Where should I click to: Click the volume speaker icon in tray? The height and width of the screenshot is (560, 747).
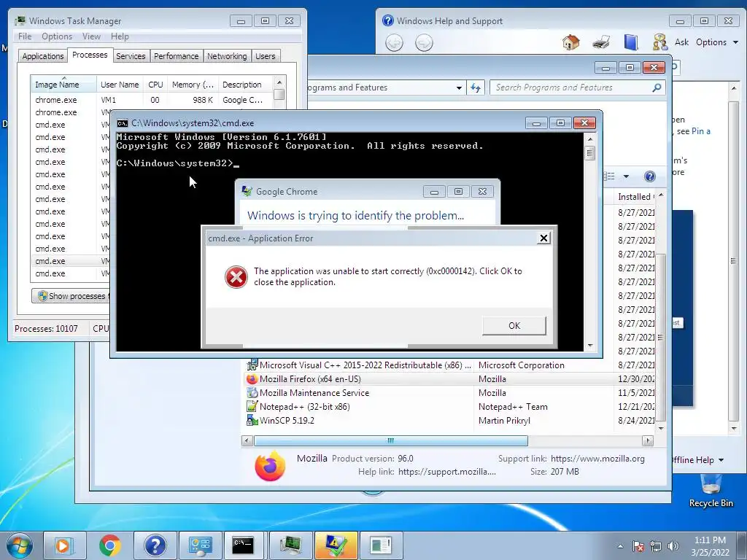coord(673,546)
